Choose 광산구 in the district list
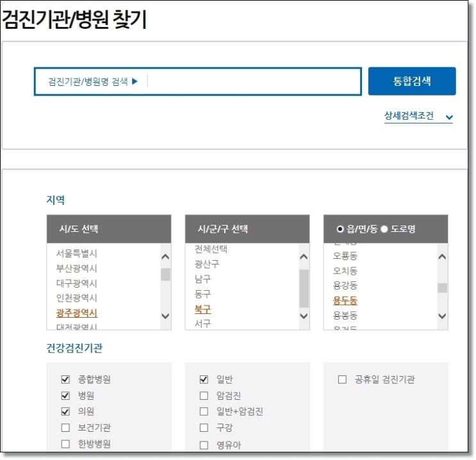This screenshot has width=476, height=460. click(206, 264)
